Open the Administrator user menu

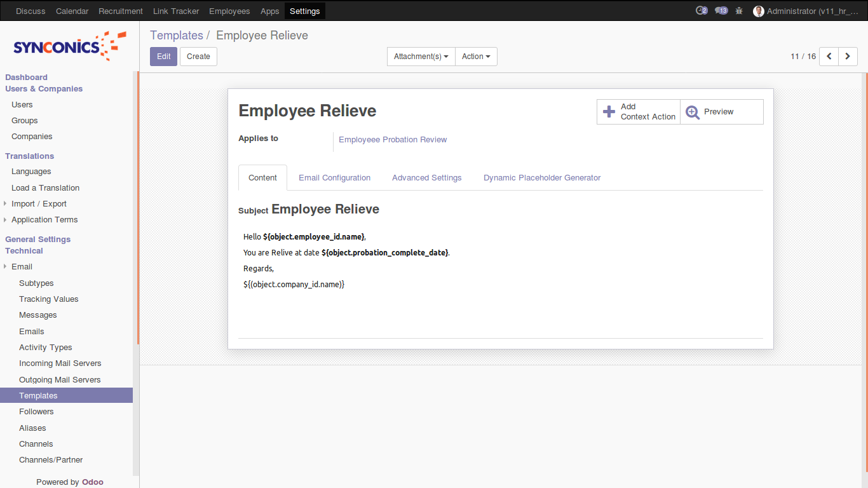805,11
